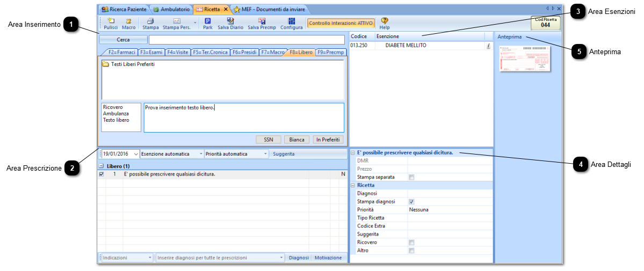Select Ricovero in the text type list
Screen dimensions: 644x271
coord(113,107)
